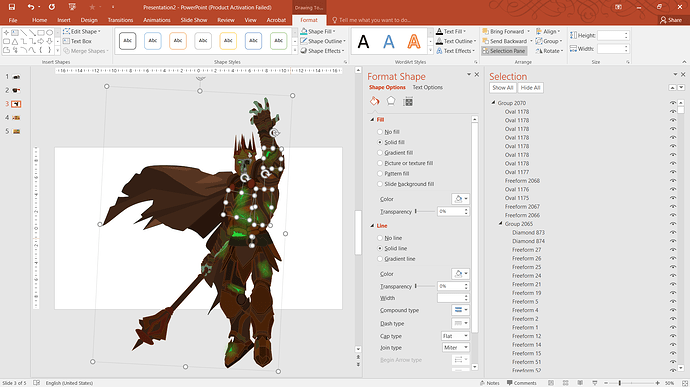Click the Redo/Repeat icon
690x387 pixels.
(x=52, y=7)
